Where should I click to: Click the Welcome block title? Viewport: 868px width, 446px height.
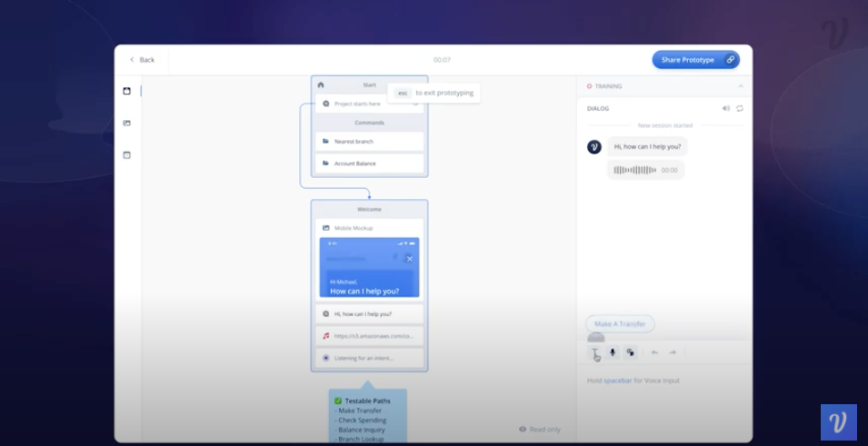click(x=369, y=209)
